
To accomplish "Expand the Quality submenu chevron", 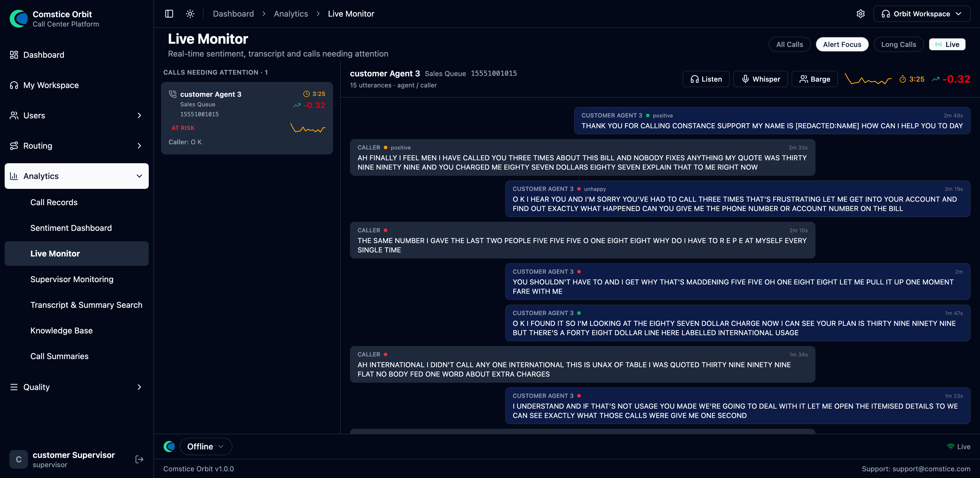I will [139, 387].
